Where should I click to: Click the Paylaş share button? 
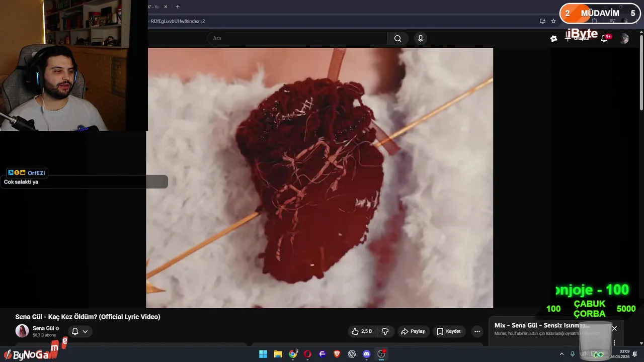point(413,331)
